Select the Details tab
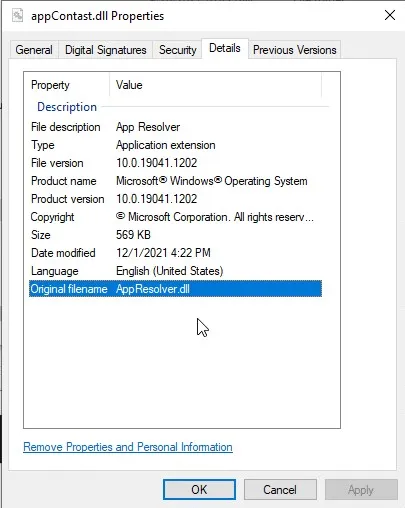Screen dimensions: 405x508 point(225,48)
